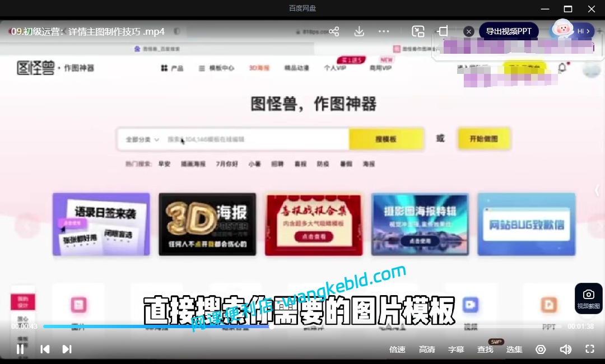The image size is (605, 364).
Task: Open the red 喜报战报合集 banner
Action: (314, 225)
